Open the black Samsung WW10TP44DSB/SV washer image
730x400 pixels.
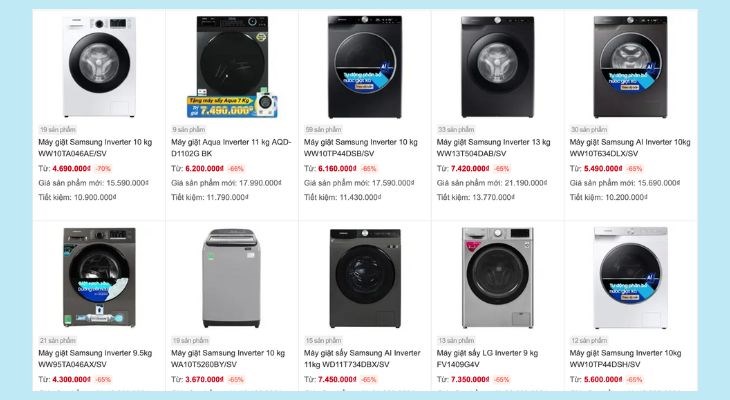pos(365,67)
